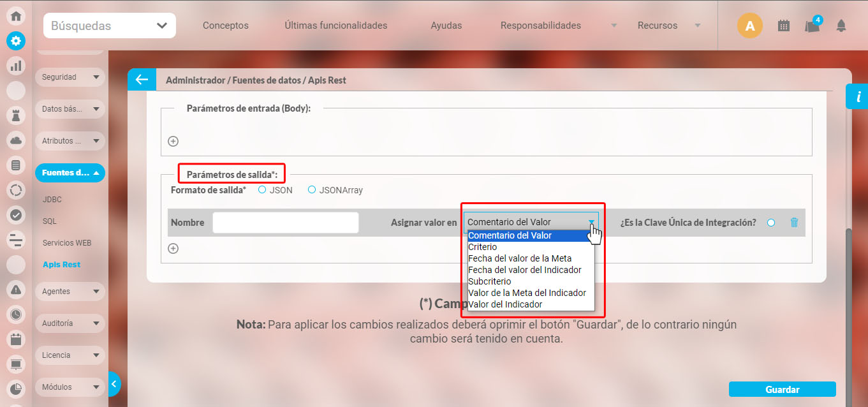Viewport: 868px width, 407px height.
Task: Open the notifications bell icon
Action: [841, 26]
